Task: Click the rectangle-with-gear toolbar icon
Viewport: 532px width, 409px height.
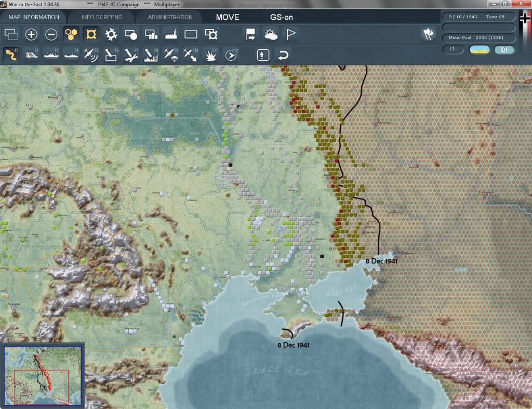Action: [x=211, y=34]
